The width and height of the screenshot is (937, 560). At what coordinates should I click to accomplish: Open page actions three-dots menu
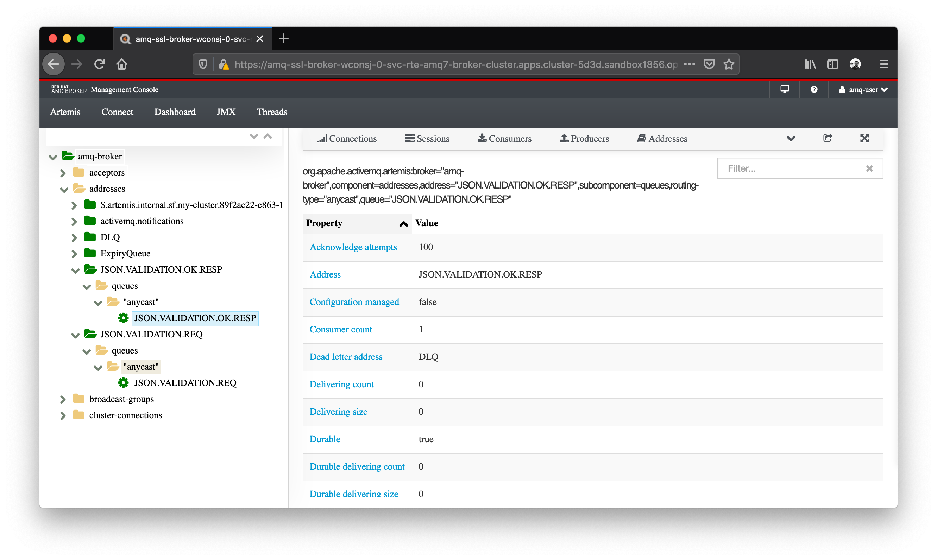(x=689, y=64)
